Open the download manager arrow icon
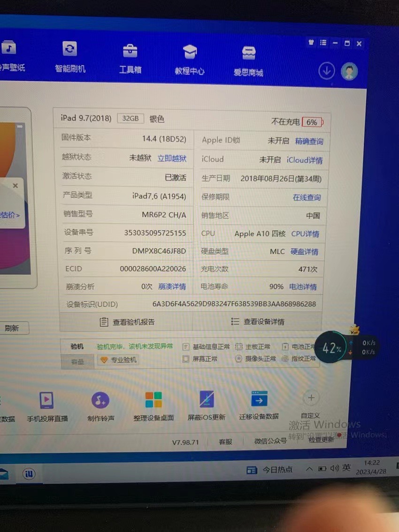399x532 pixels. click(x=326, y=71)
